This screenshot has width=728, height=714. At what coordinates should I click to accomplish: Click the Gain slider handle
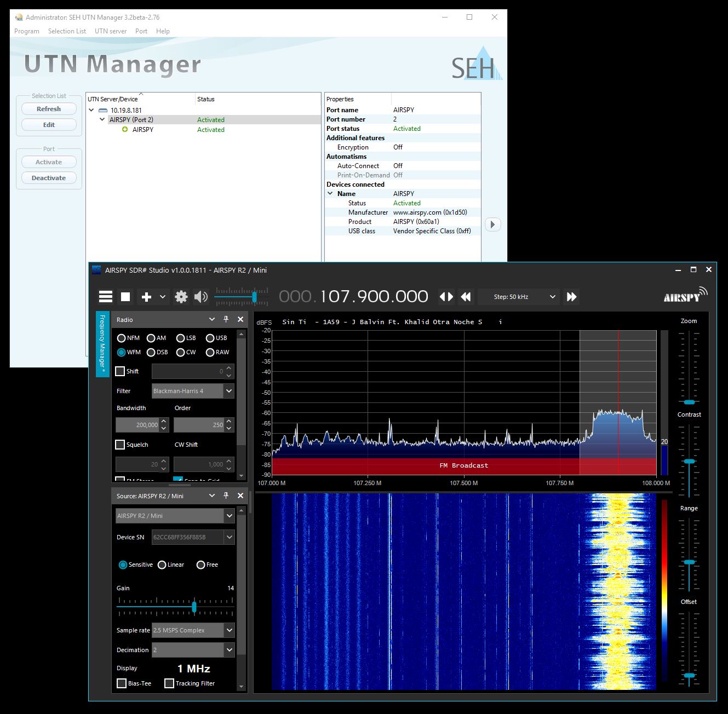tap(194, 607)
